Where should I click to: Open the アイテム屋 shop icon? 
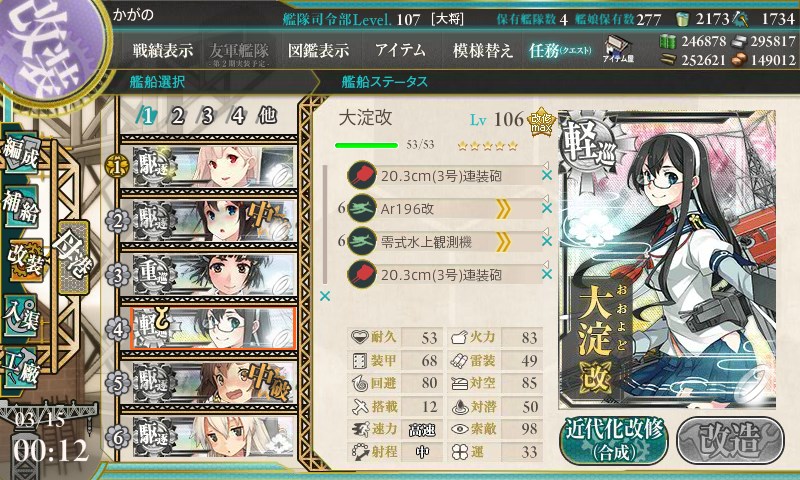618,49
